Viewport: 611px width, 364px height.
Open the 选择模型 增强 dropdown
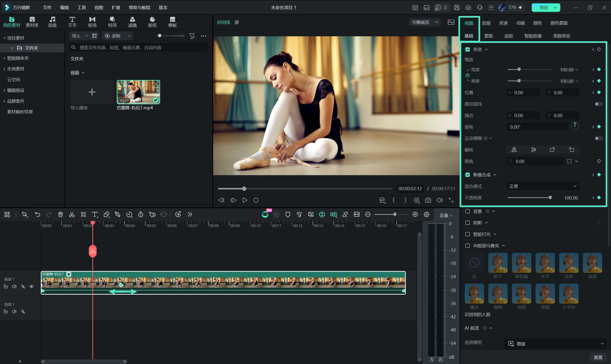(x=556, y=344)
